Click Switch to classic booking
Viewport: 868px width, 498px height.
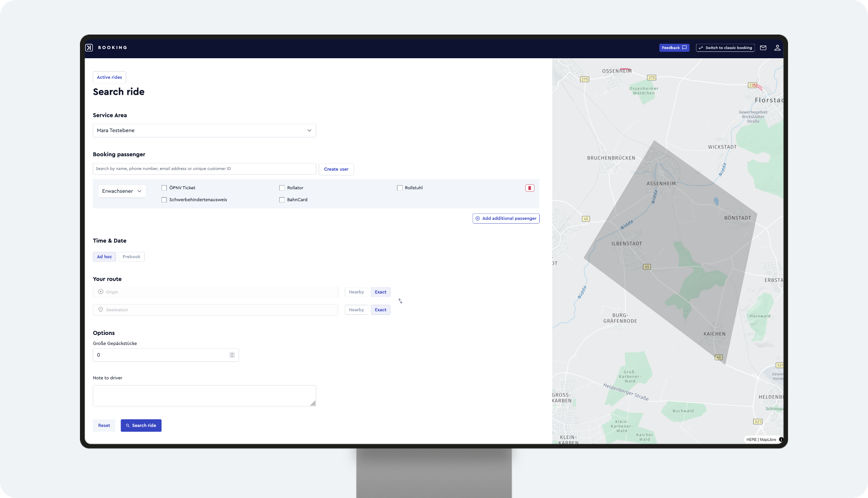coord(725,48)
